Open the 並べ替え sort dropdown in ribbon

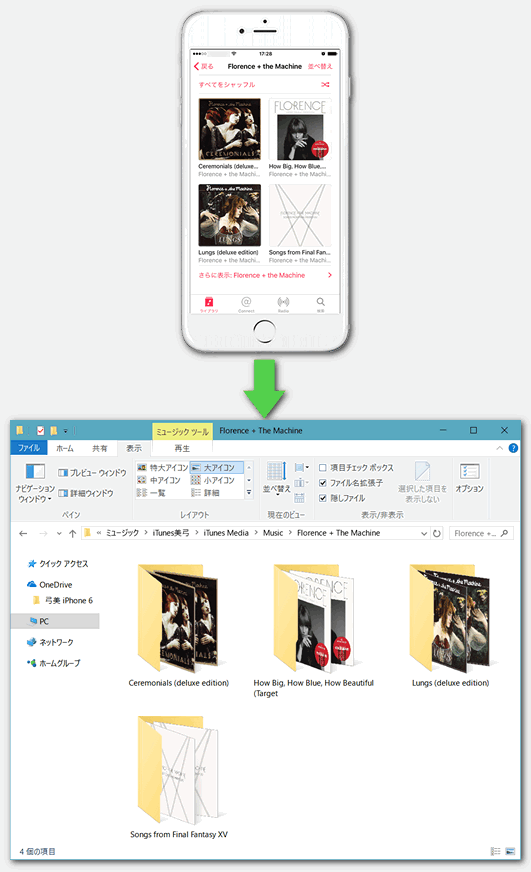coord(276,478)
